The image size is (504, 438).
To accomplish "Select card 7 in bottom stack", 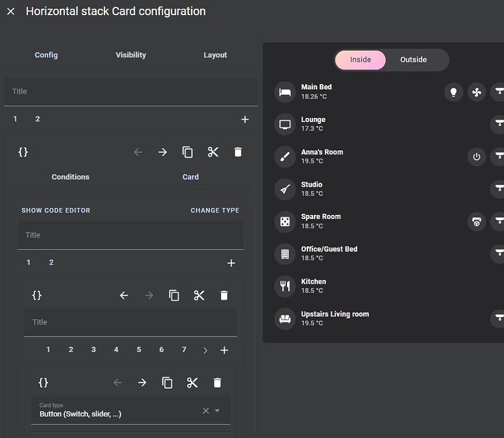I will pos(184,350).
